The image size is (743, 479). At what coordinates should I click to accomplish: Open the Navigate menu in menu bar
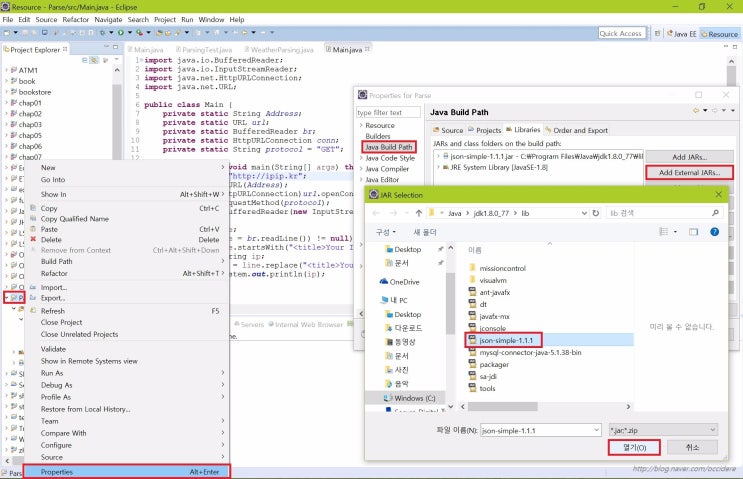click(x=108, y=19)
